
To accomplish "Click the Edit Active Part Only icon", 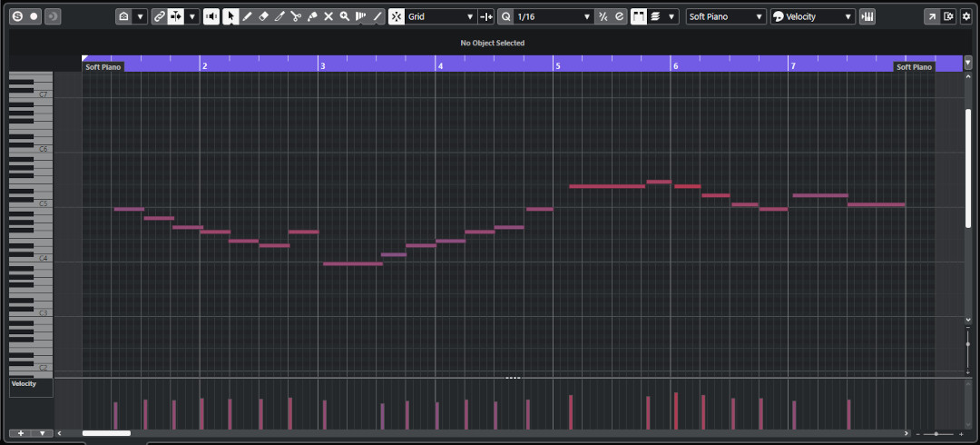I will (656, 17).
